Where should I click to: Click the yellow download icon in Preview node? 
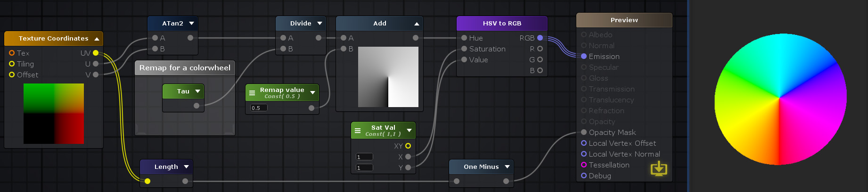click(658, 168)
